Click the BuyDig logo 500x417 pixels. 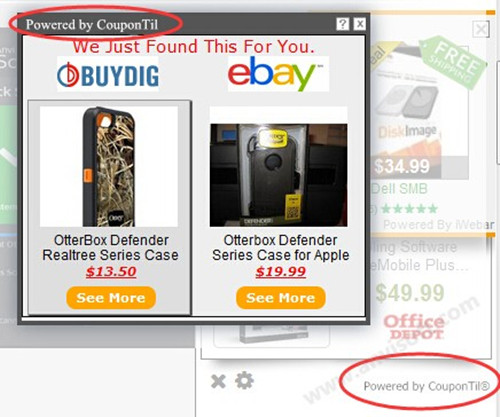click(x=108, y=75)
